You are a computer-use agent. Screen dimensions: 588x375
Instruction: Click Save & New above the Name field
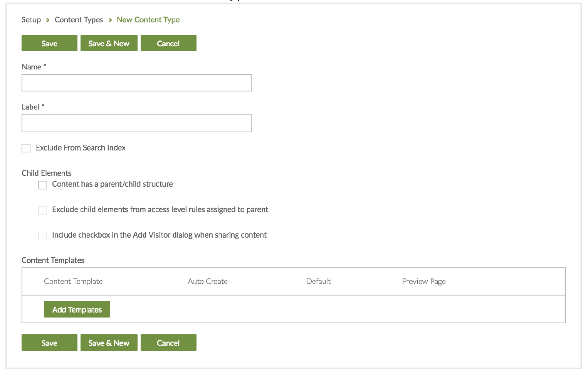(x=109, y=43)
